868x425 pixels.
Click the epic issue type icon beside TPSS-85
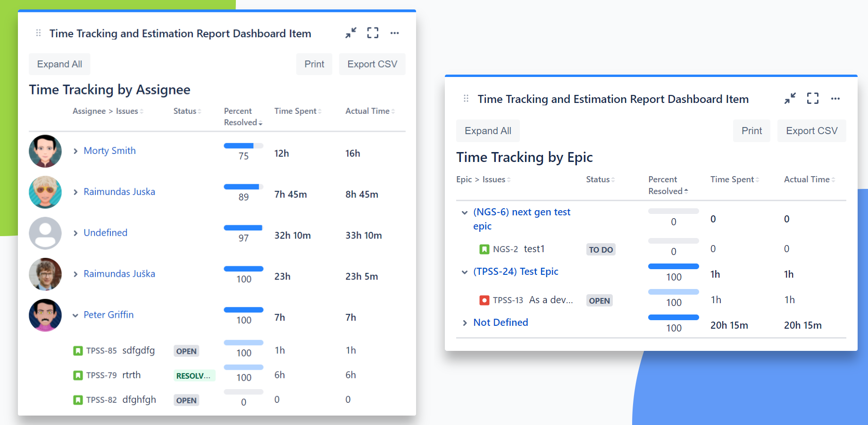[78, 350]
